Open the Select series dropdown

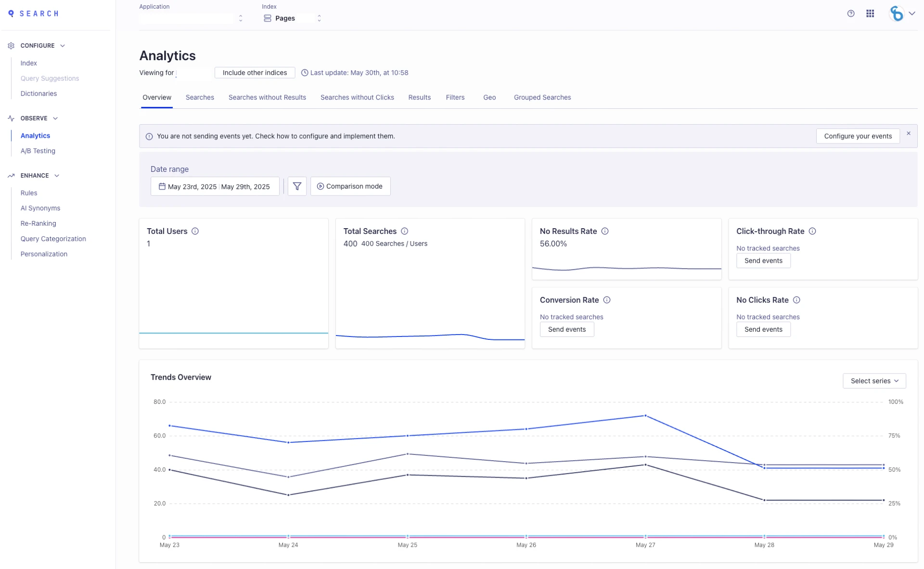click(874, 381)
